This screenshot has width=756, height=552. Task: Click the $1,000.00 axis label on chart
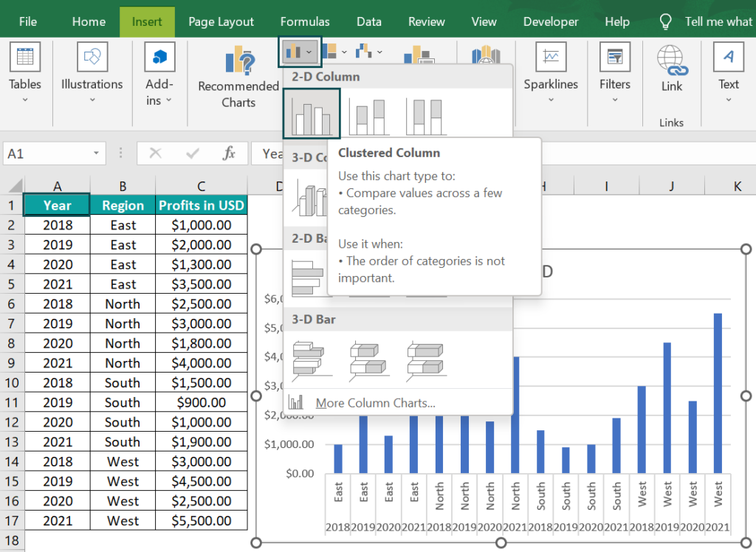click(x=289, y=444)
